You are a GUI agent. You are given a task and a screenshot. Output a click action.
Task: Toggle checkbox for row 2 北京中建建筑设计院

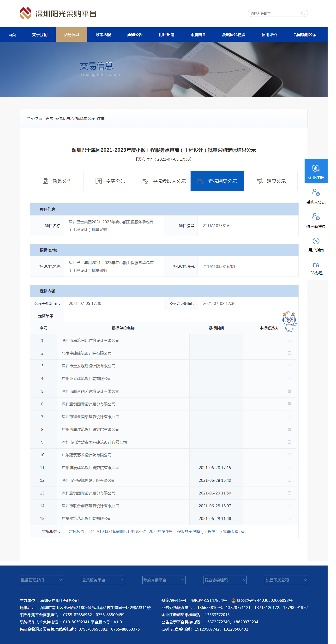pos(289,353)
